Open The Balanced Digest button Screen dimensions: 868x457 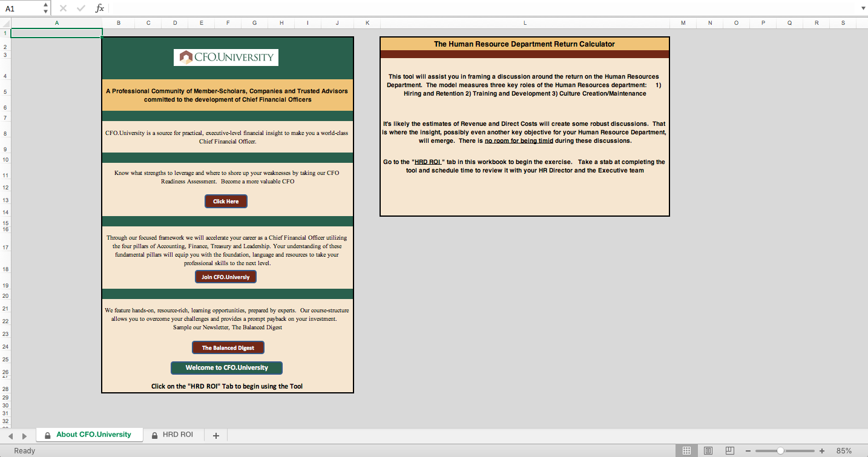coord(228,347)
